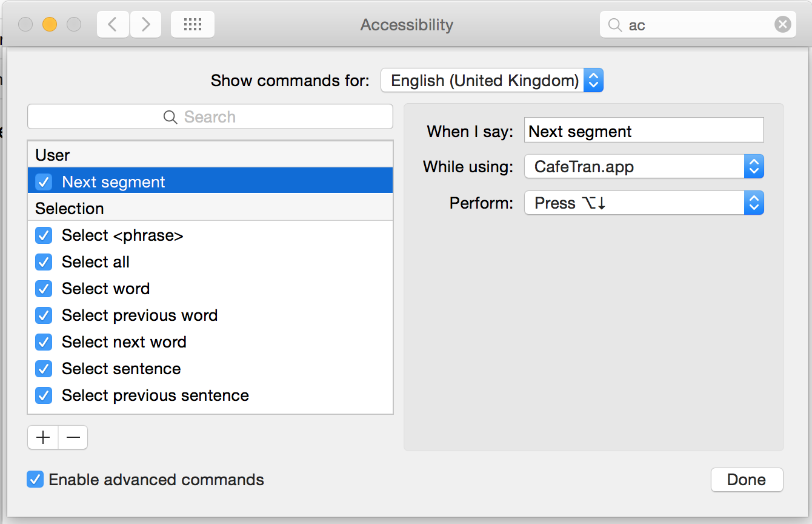Image resolution: width=812 pixels, height=524 pixels.
Task: Clear the toolbar search field text
Action: 782,25
